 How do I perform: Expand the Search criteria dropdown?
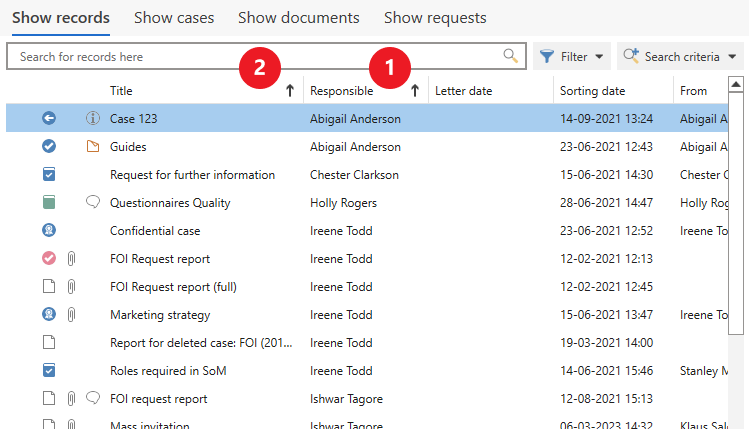681,57
